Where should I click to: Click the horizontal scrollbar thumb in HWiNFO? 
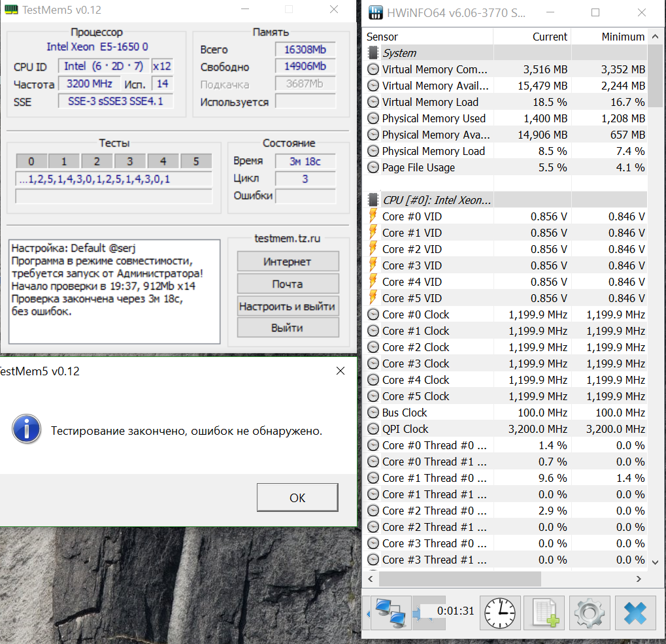coord(460,579)
